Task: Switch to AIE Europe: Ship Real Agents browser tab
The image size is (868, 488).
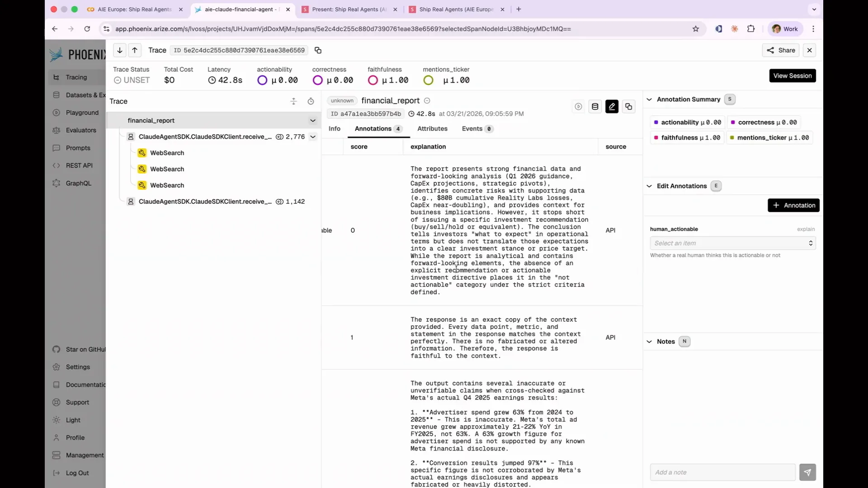Action: click(134, 9)
